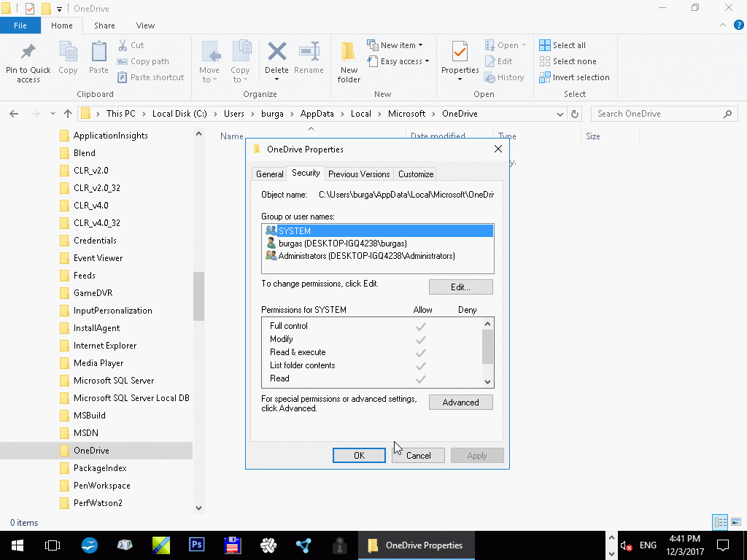Screen dimensions: 747x560
Task: Switch to details view button
Action: tap(720, 522)
